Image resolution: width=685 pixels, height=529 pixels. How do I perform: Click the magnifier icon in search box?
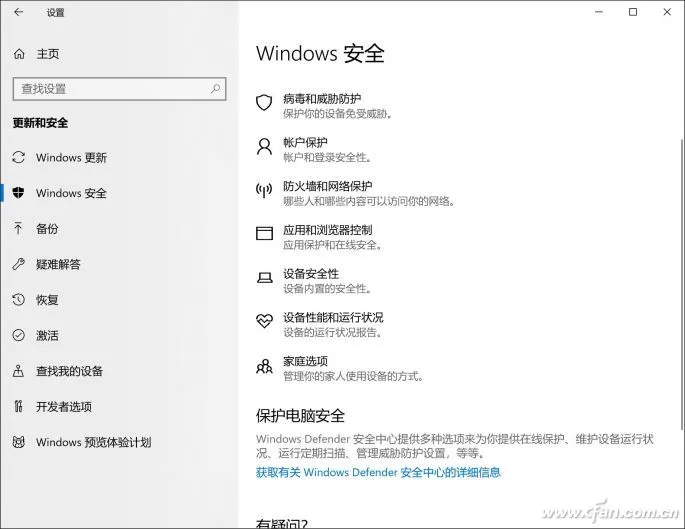215,89
